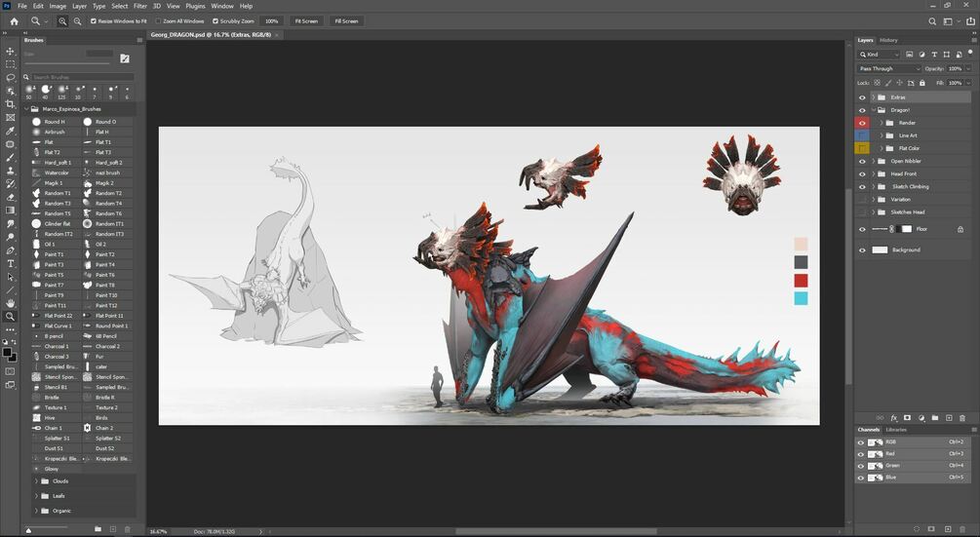
Task: Select the Move tool
Action: pos(10,52)
